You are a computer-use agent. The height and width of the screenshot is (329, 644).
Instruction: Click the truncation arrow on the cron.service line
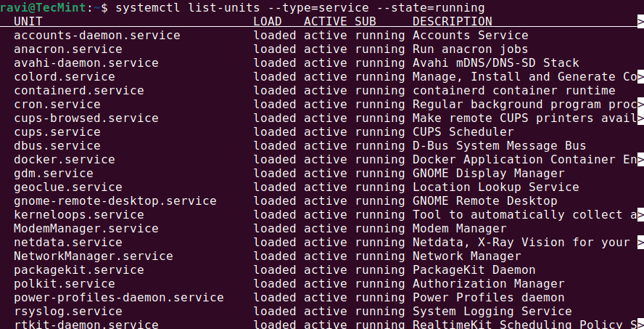click(x=640, y=105)
